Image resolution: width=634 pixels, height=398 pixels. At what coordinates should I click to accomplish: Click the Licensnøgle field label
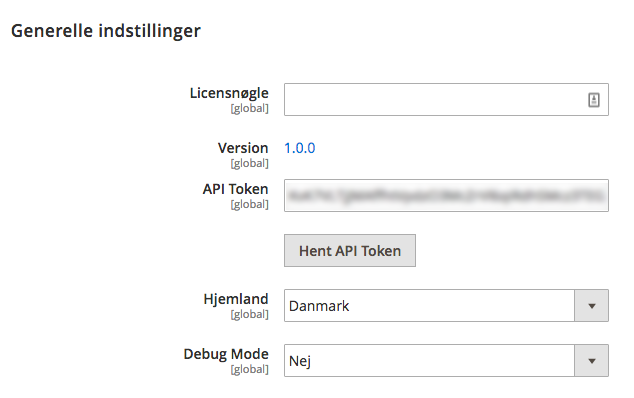click(x=229, y=93)
